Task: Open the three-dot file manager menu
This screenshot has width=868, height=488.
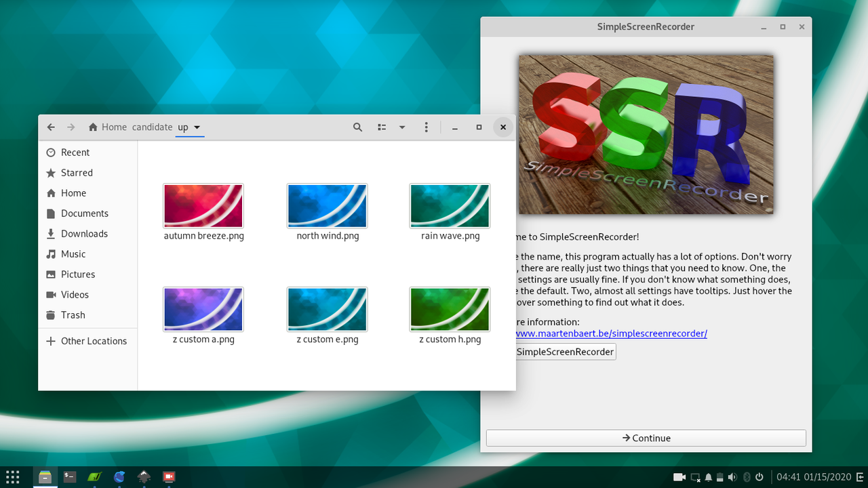Action: (x=426, y=127)
